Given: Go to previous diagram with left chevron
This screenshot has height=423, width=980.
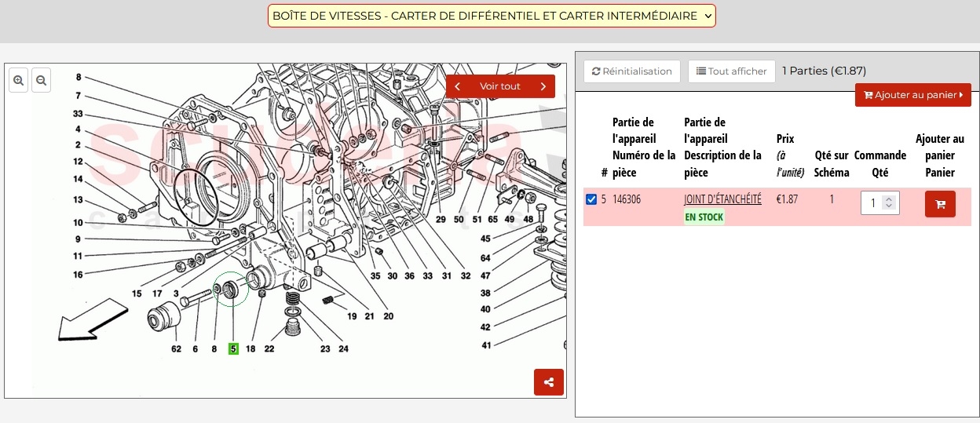Looking at the screenshot, I should [x=458, y=86].
